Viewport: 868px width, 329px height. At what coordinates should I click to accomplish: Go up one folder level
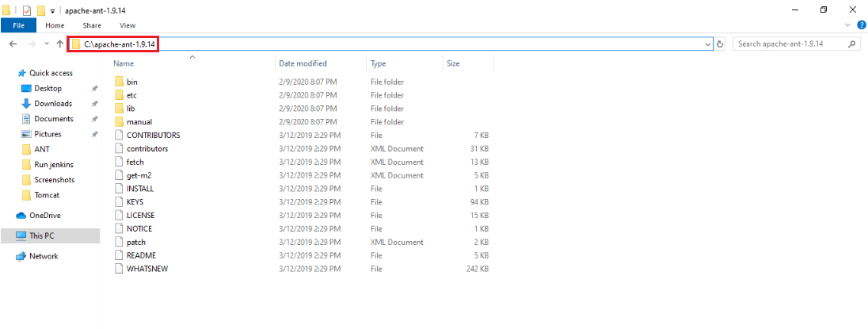[59, 44]
